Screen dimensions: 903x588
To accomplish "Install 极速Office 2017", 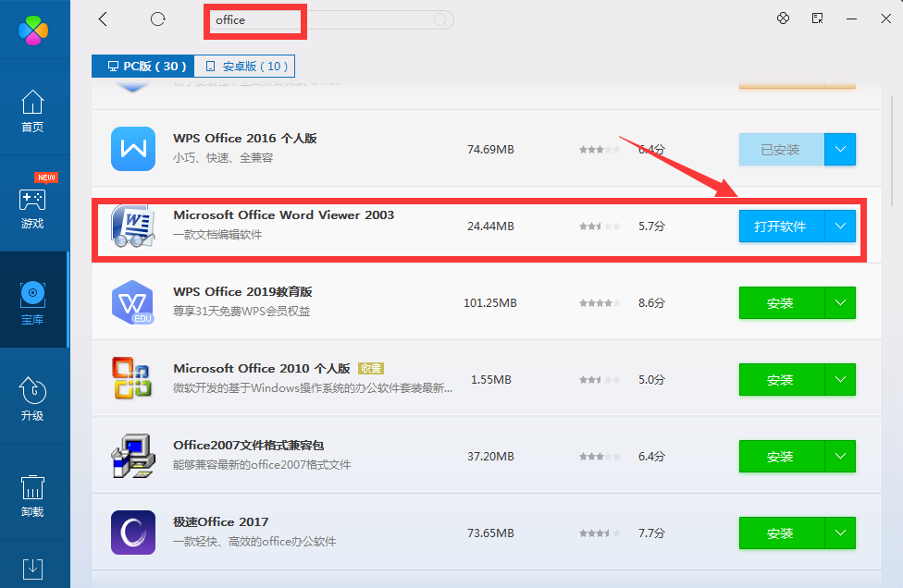I will [x=782, y=533].
